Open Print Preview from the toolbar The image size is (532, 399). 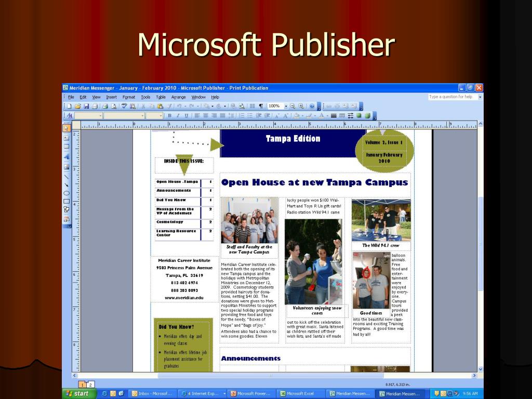coord(114,106)
